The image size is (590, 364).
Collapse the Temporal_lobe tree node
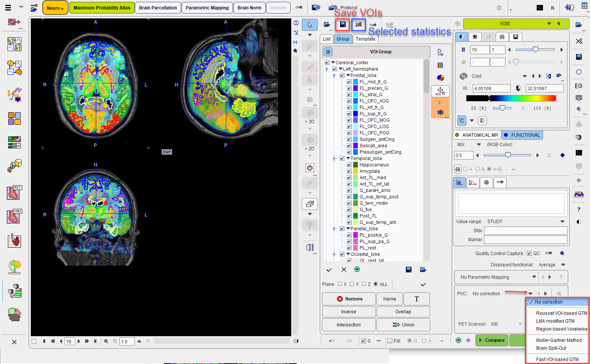348,159
